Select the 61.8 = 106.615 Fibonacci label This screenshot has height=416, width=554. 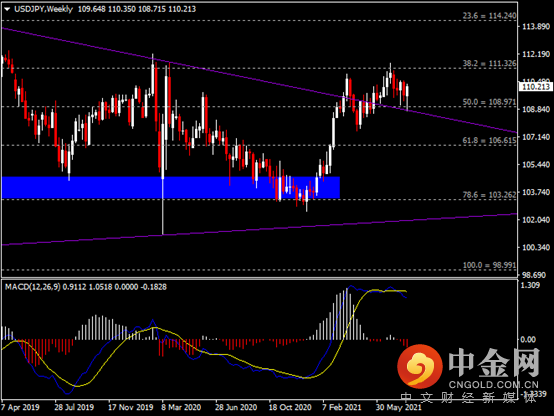click(x=489, y=140)
